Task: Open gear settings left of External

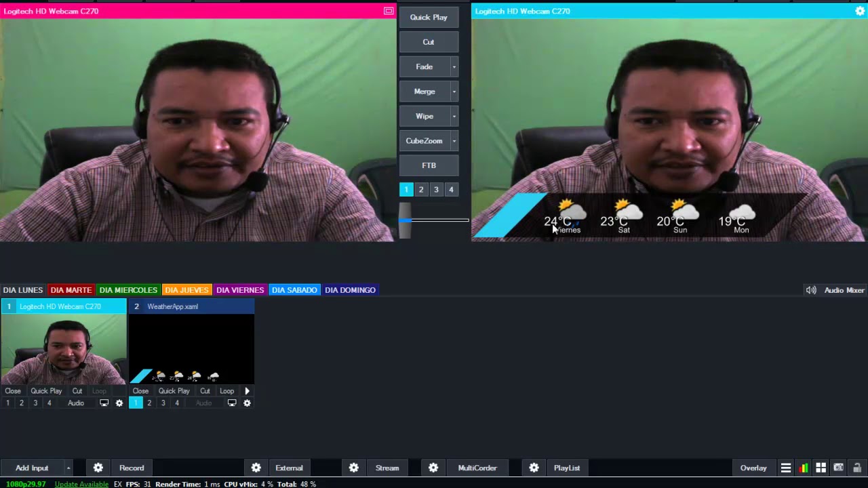Action: pos(256,468)
